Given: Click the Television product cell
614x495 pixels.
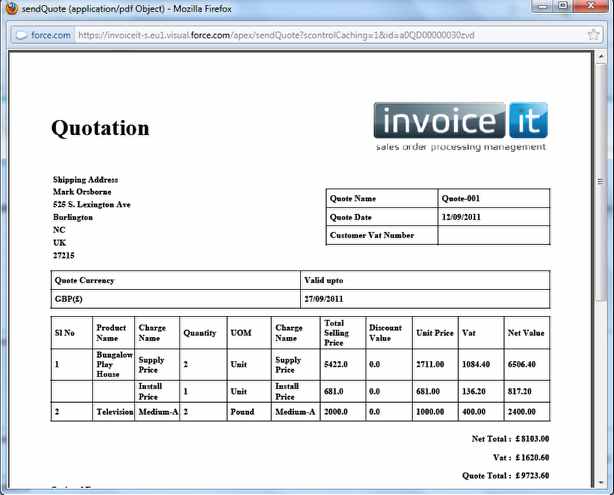Looking at the screenshot, I should pos(114,412).
